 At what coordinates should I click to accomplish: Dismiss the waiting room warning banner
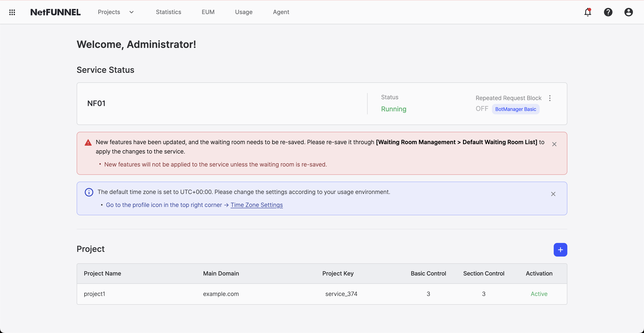[554, 144]
